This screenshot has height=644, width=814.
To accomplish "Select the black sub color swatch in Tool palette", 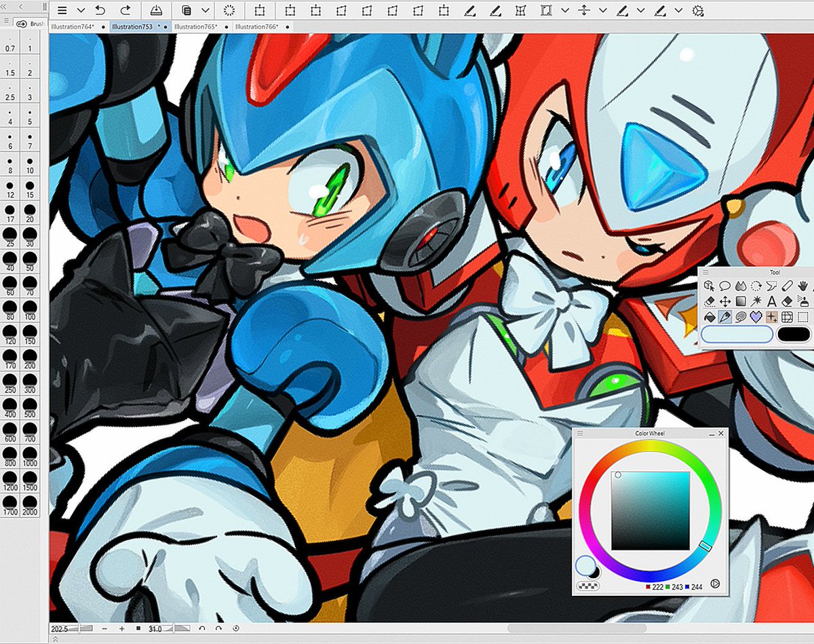I will point(794,334).
